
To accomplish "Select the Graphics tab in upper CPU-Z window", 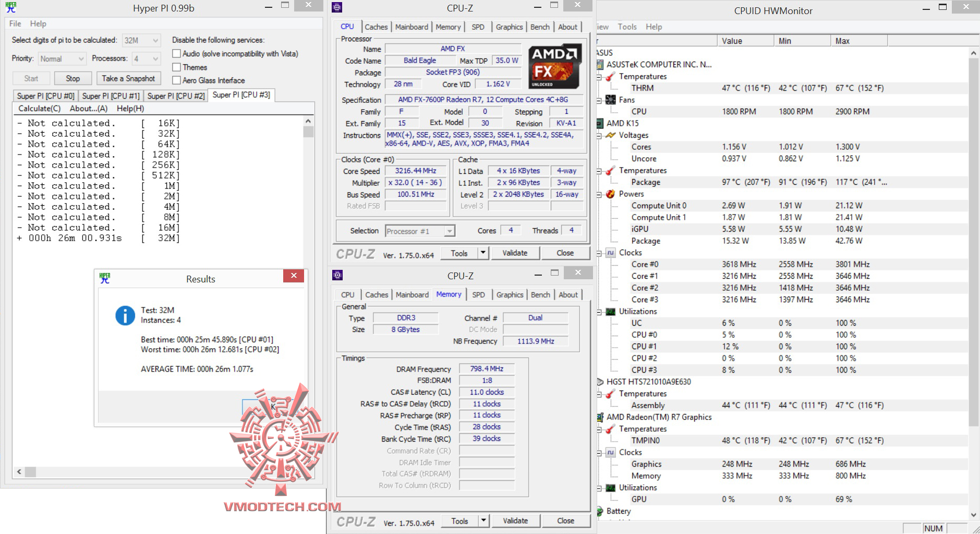I will coord(509,27).
